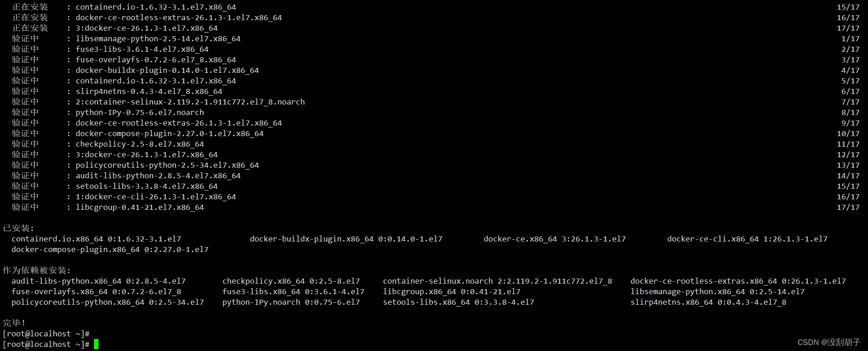Select fuse-overlayfs.x86_64 dependency entry
The image size is (868, 351).
tap(96, 291)
